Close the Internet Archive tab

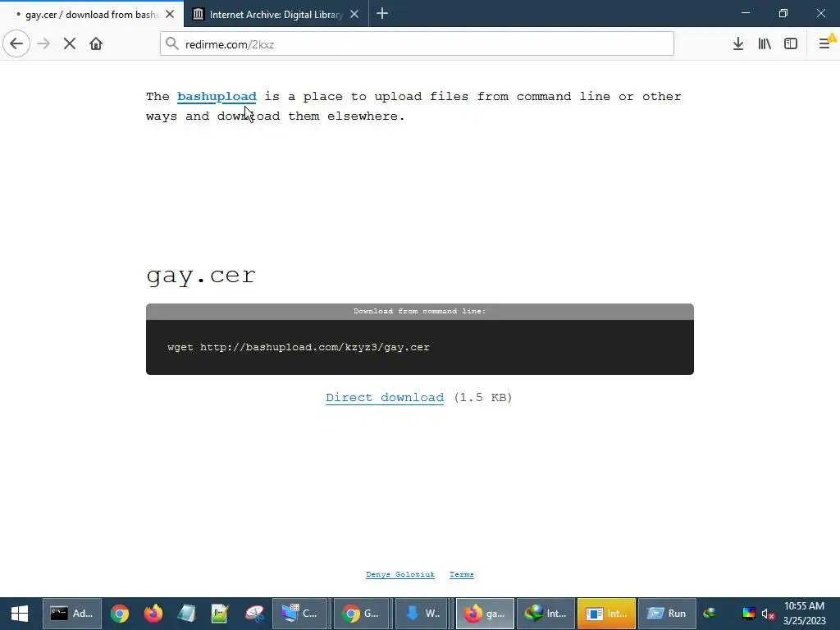354,15
